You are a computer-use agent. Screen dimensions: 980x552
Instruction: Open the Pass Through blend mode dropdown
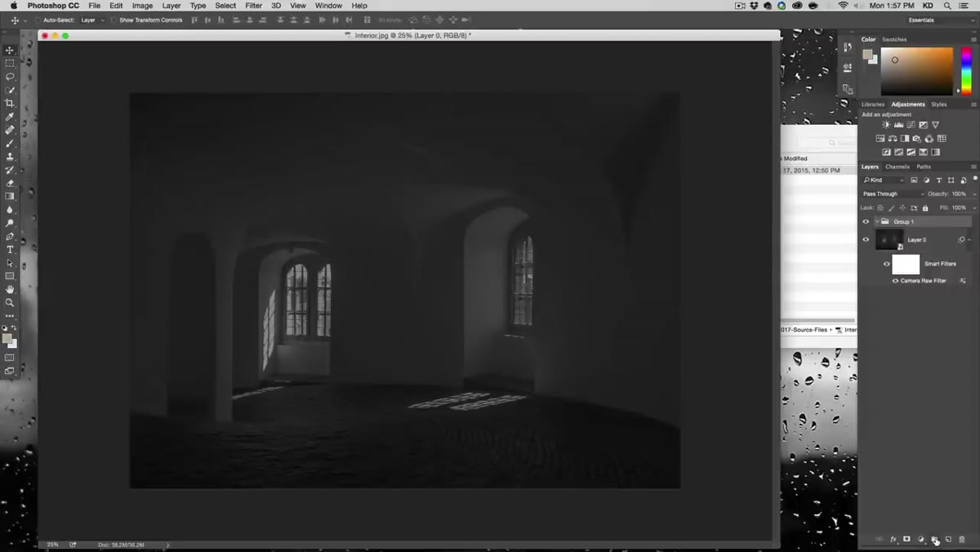point(893,194)
